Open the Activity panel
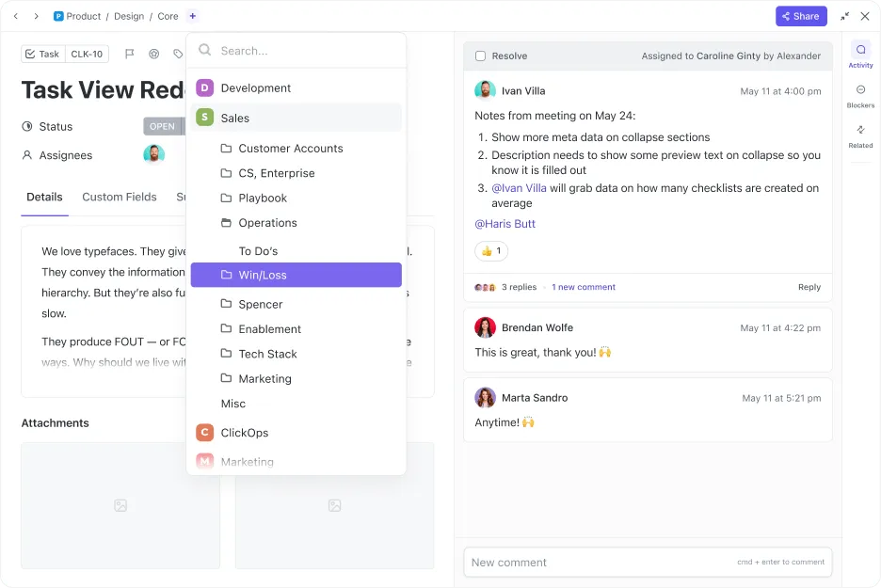881x588 pixels. (x=860, y=56)
